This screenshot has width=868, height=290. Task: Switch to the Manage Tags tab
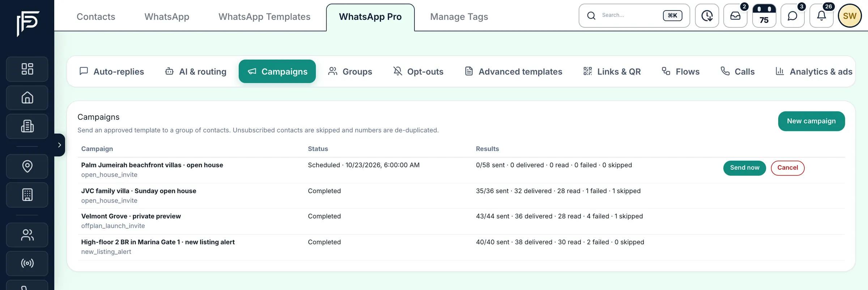(459, 17)
